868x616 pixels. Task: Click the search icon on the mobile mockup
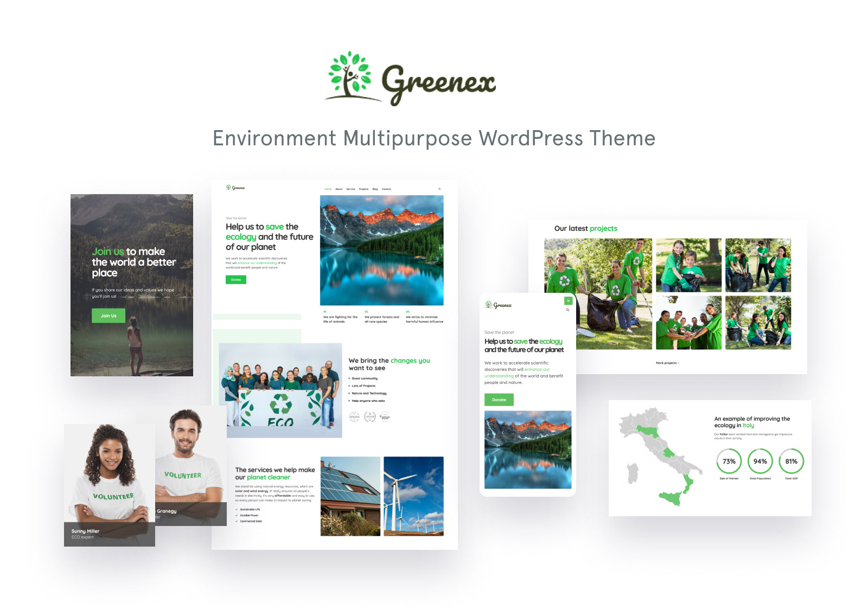[x=567, y=310]
